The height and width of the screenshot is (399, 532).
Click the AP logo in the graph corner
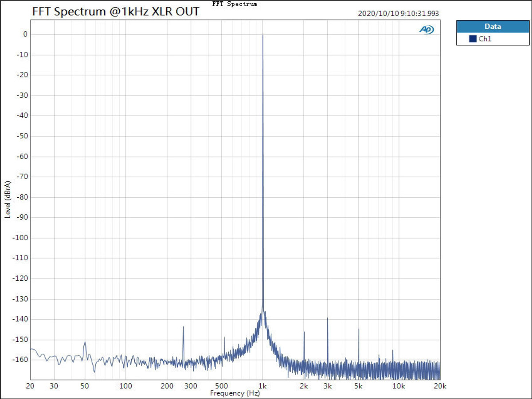tap(426, 30)
